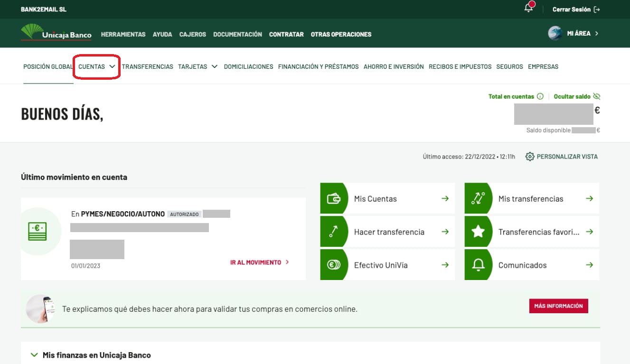Click the 01/01/2023 movement date
630x364 pixels.
click(86, 266)
